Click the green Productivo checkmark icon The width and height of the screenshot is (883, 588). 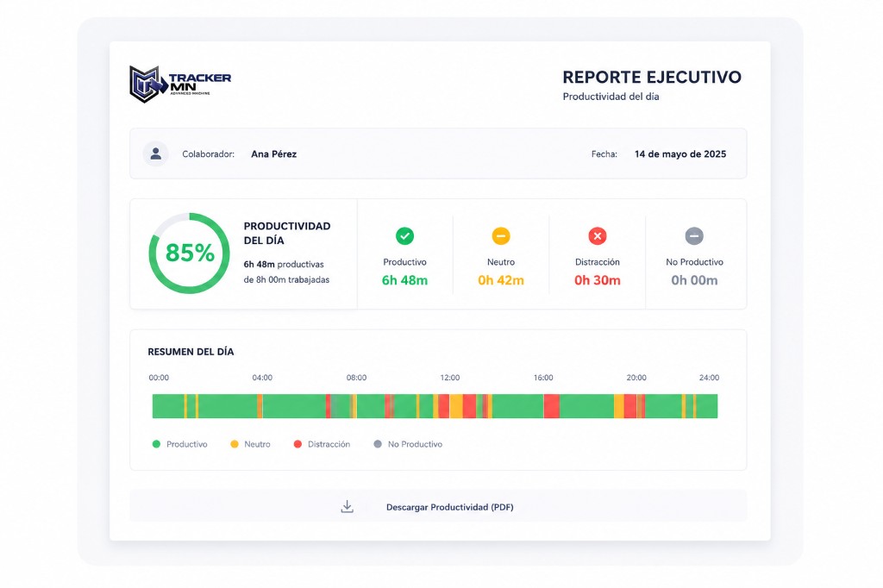404,236
